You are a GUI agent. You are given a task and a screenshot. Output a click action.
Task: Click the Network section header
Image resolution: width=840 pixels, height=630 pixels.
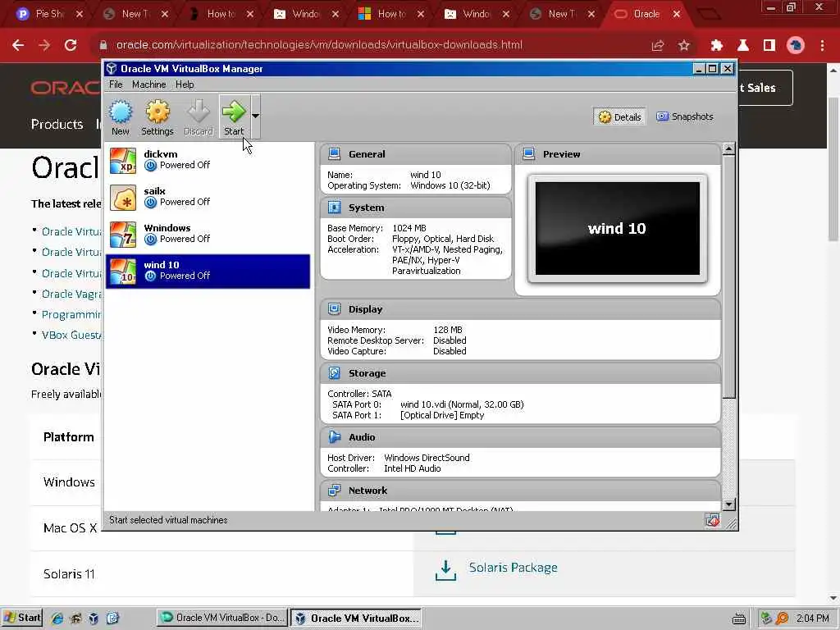[520, 491]
